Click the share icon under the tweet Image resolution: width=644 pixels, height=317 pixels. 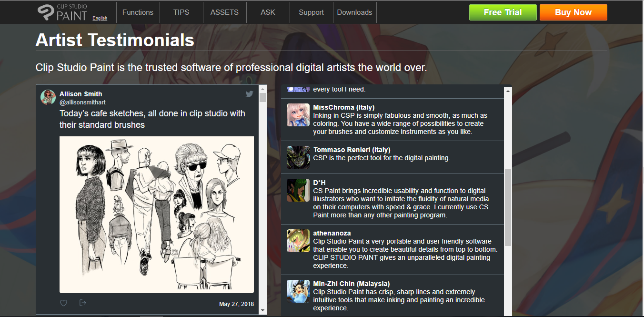(83, 303)
